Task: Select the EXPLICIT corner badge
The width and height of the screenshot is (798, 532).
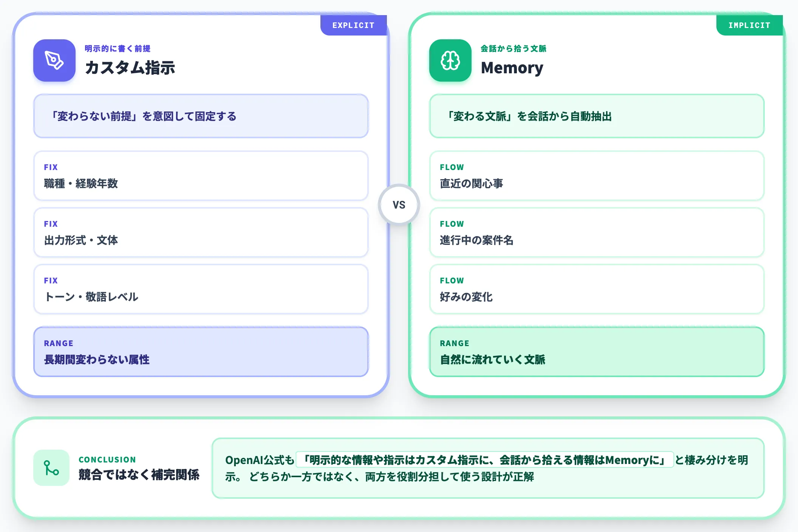Action: (x=354, y=25)
